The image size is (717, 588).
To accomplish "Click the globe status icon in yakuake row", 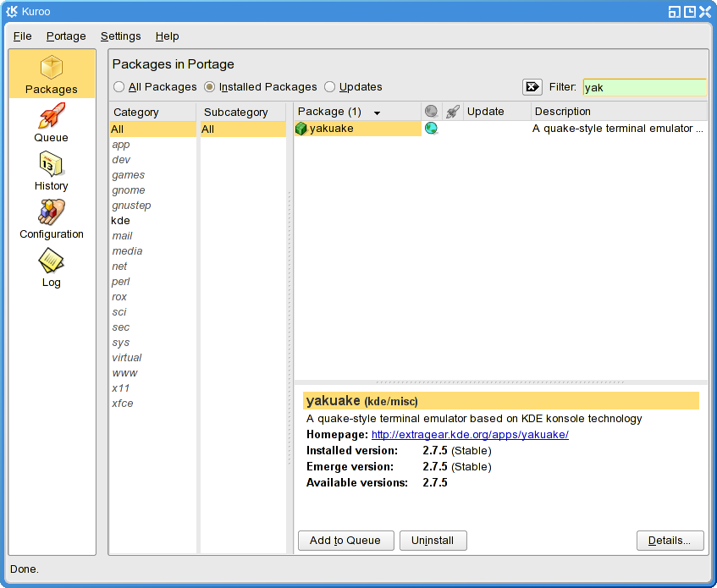I will (x=431, y=129).
